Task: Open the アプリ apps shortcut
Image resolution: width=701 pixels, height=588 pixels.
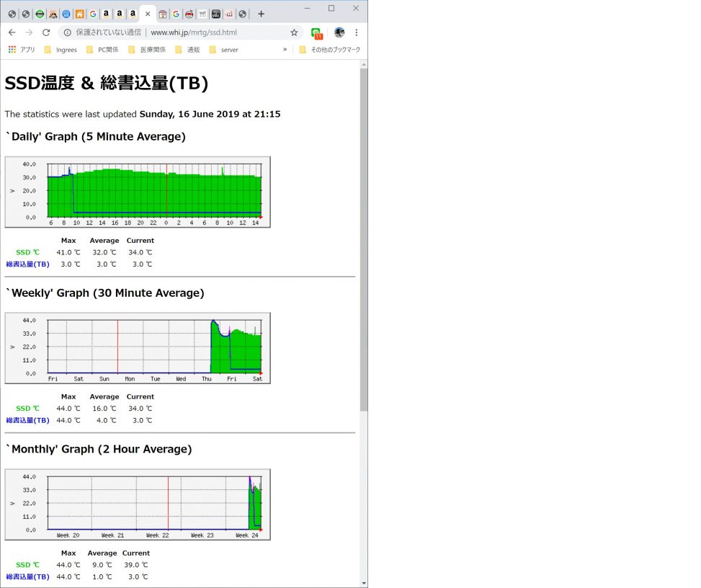Action: click(x=21, y=50)
